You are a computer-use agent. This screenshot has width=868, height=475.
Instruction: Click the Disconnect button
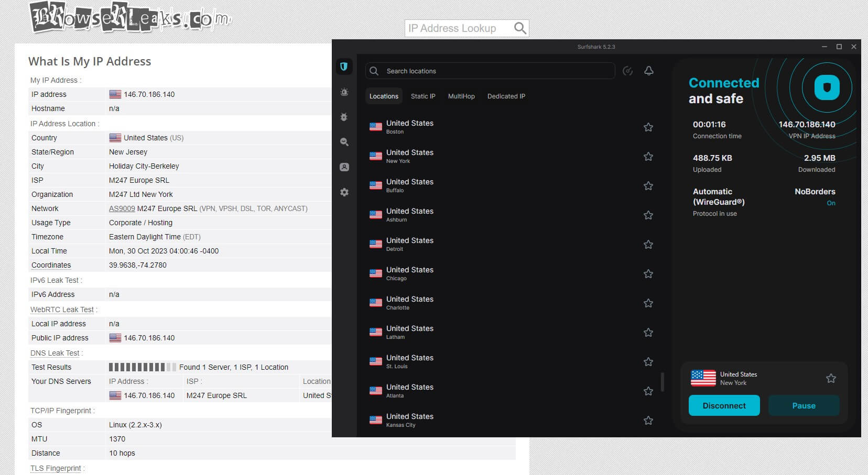[724, 405]
